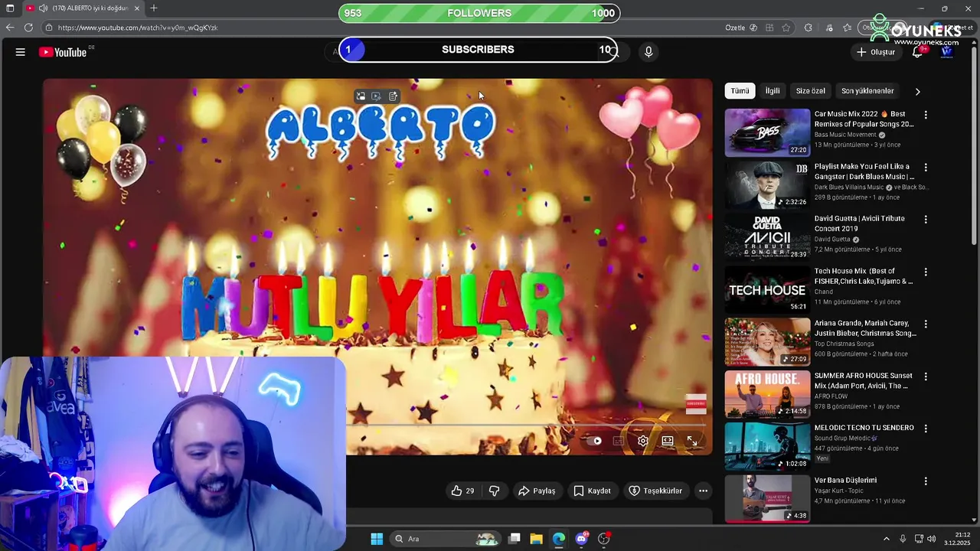Open File Explorer from the taskbar
The height and width of the screenshot is (551, 980).
pos(536,539)
